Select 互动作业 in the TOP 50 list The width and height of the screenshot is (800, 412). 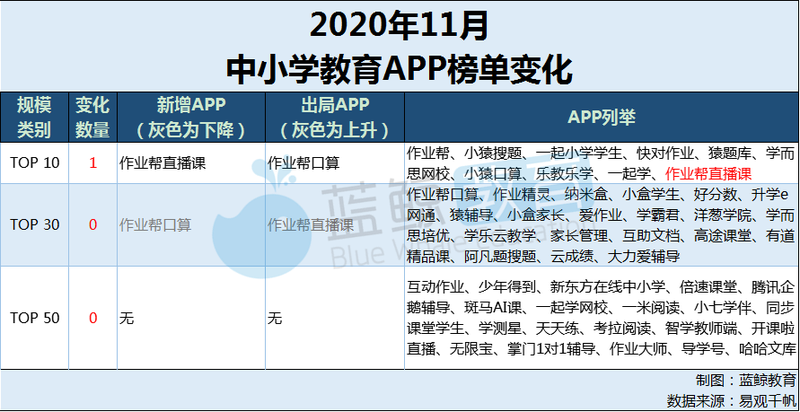pos(436,287)
